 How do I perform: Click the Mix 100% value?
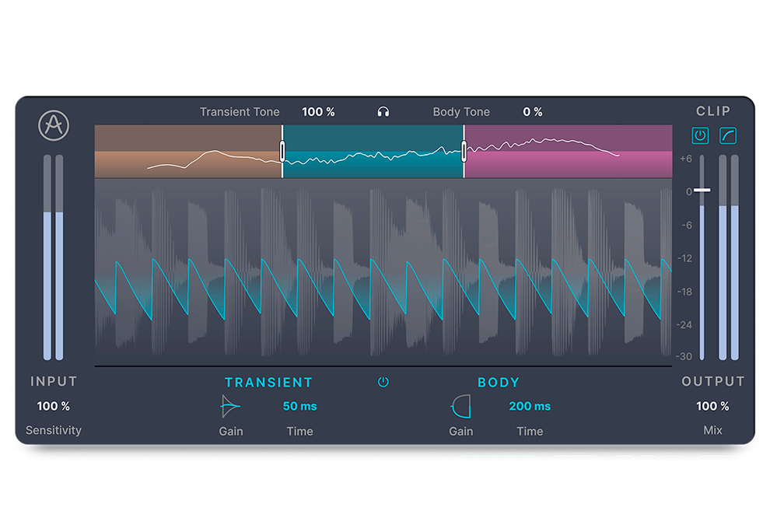712,405
